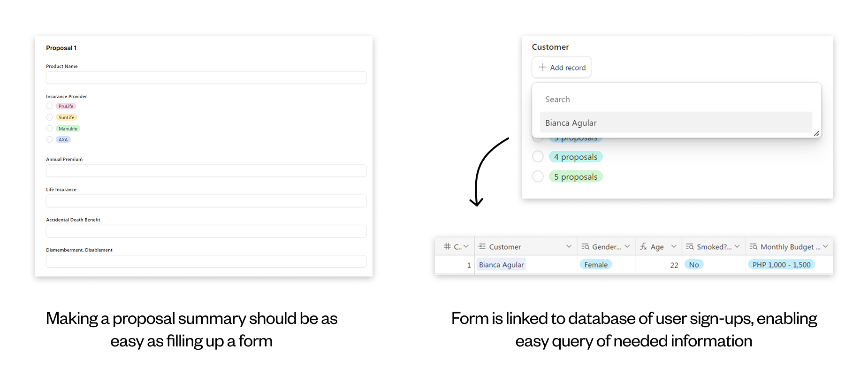Click the Bianca Agular linked record chip in table
The width and height of the screenshot is (868, 391).
[501, 265]
